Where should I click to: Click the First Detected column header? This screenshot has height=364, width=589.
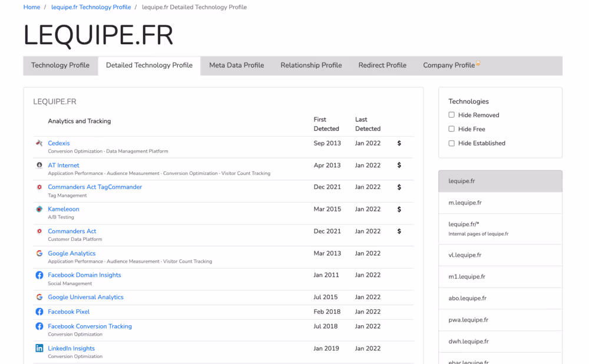326,124
